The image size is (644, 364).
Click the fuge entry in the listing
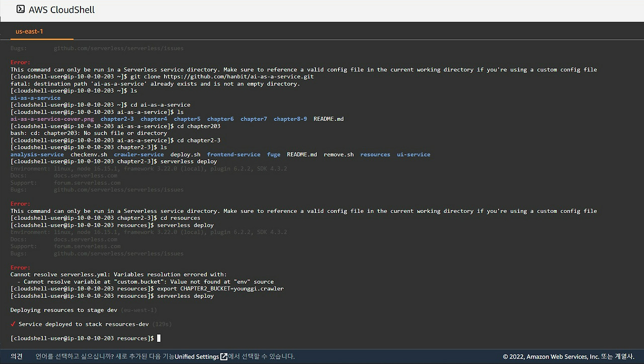tap(274, 154)
